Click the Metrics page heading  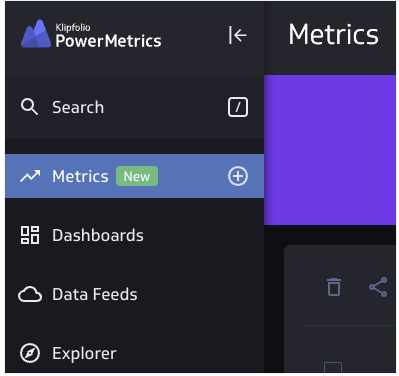click(333, 34)
